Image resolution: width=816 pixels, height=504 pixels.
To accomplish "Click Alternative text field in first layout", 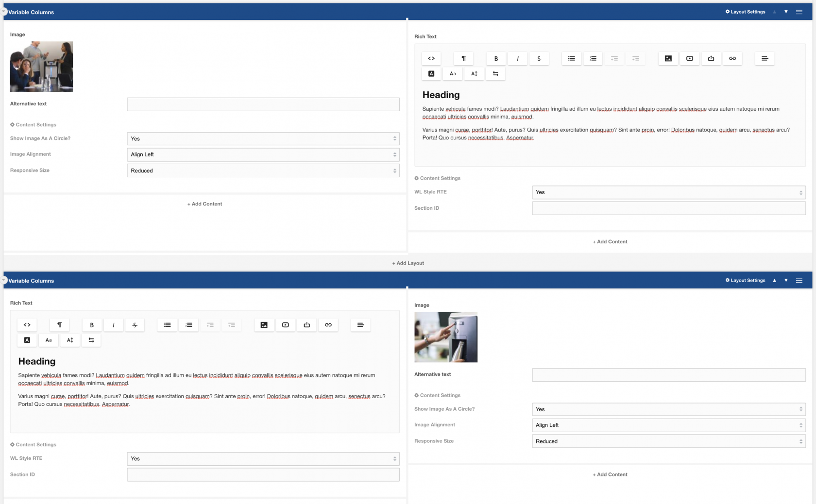I will click(x=263, y=104).
